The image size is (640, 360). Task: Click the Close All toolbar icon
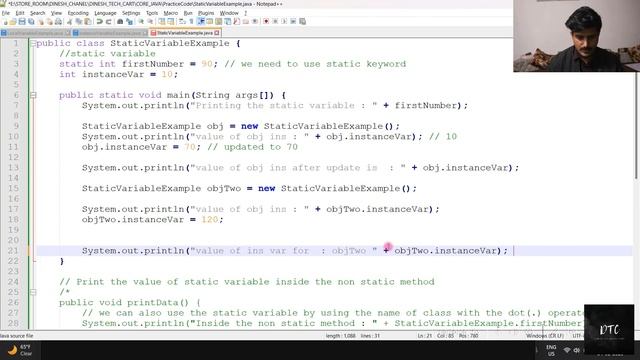click(49, 21)
